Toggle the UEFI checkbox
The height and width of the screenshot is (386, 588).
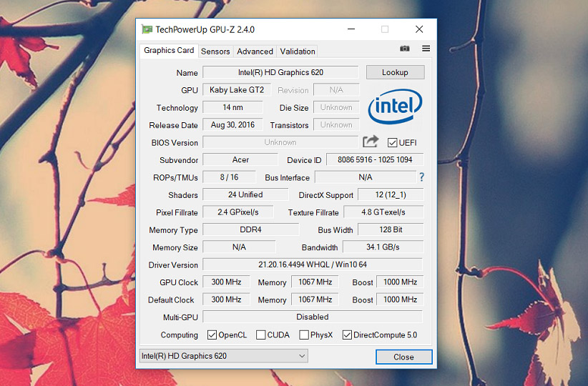[392, 143]
